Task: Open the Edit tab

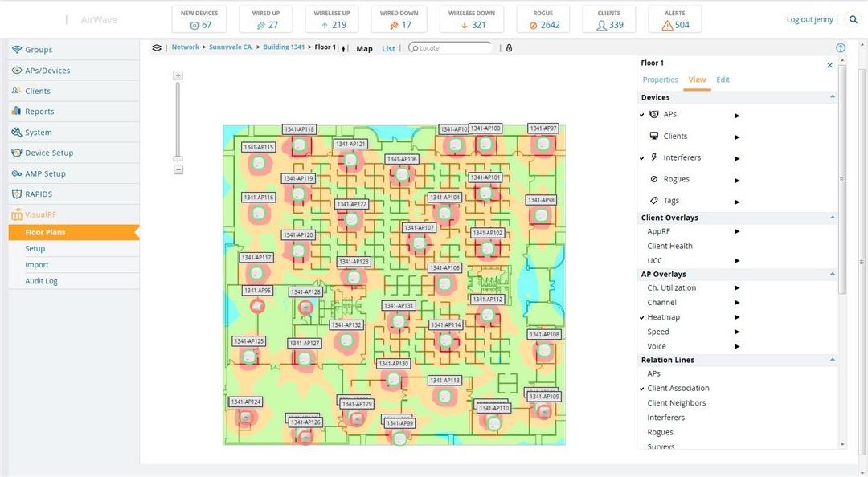Action: (x=723, y=79)
